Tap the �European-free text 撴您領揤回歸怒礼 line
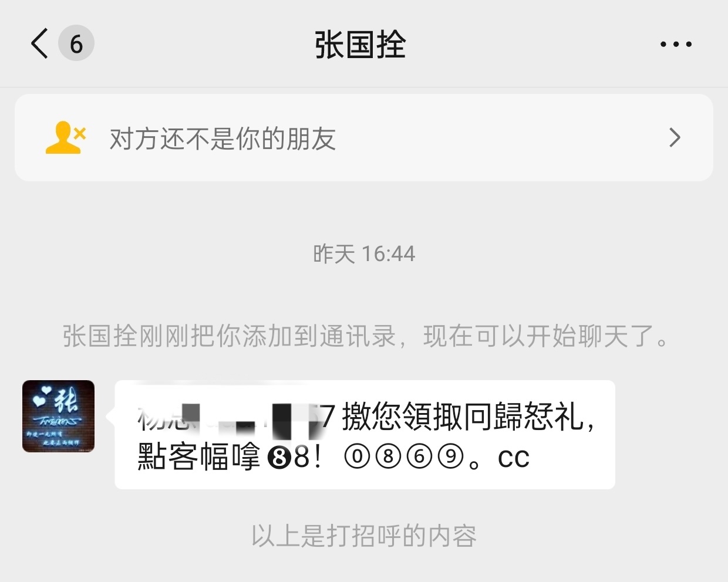728x582 pixels. (462, 417)
